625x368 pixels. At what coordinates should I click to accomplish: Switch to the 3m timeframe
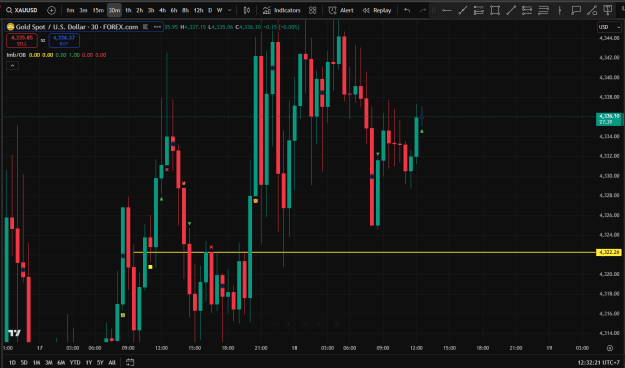pyautogui.click(x=83, y=10)
